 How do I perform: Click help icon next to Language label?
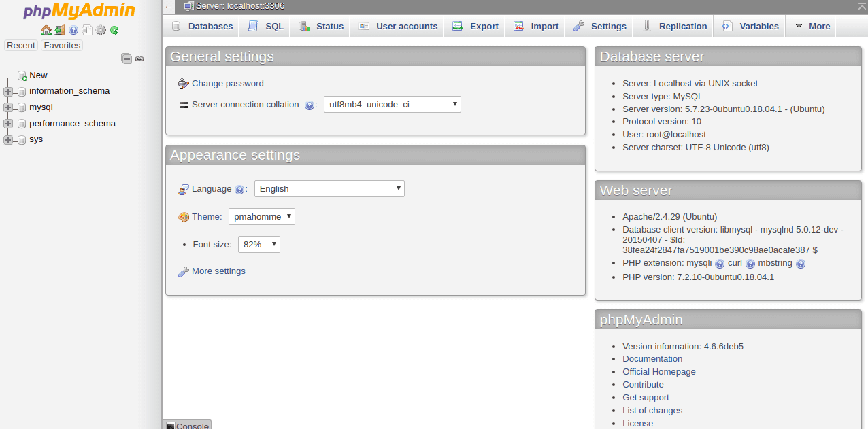tap(239, 190)
